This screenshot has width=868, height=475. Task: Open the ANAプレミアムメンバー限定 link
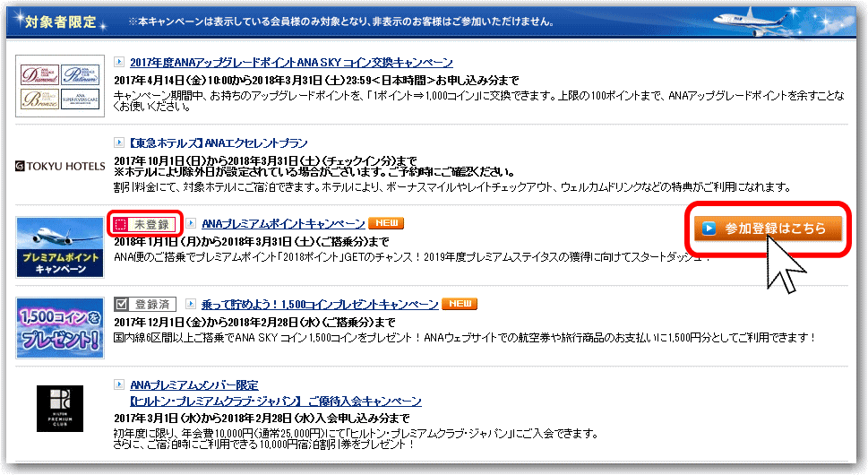[x=193, y=384]
